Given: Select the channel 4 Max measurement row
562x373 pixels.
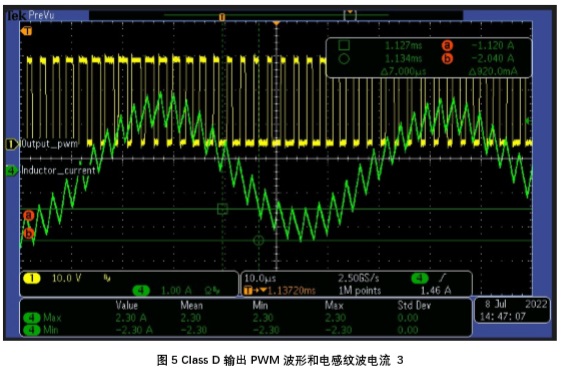Looking at the screenshot, I should click(x=246, y=317).
